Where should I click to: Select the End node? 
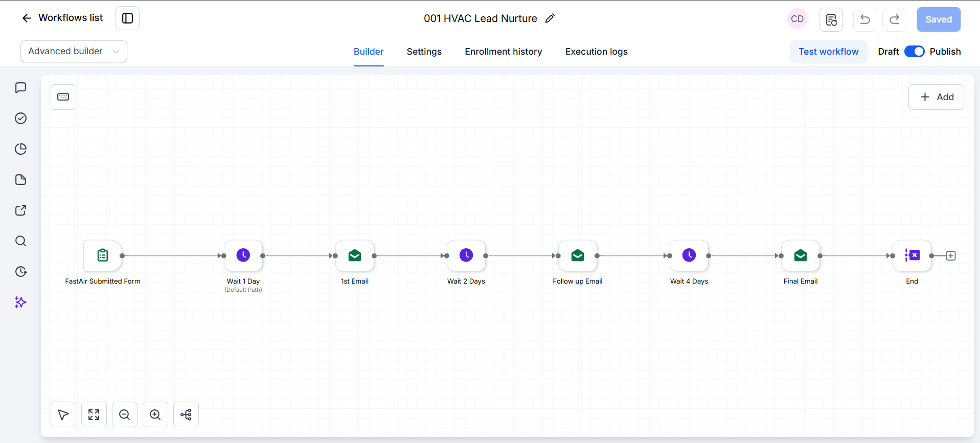(x=912, y=255)
